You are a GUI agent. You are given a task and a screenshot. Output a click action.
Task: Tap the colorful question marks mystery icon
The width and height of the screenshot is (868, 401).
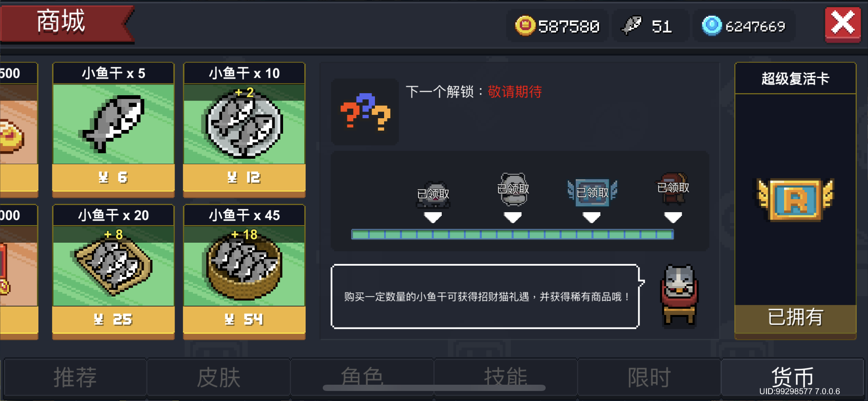click(365, 112)
